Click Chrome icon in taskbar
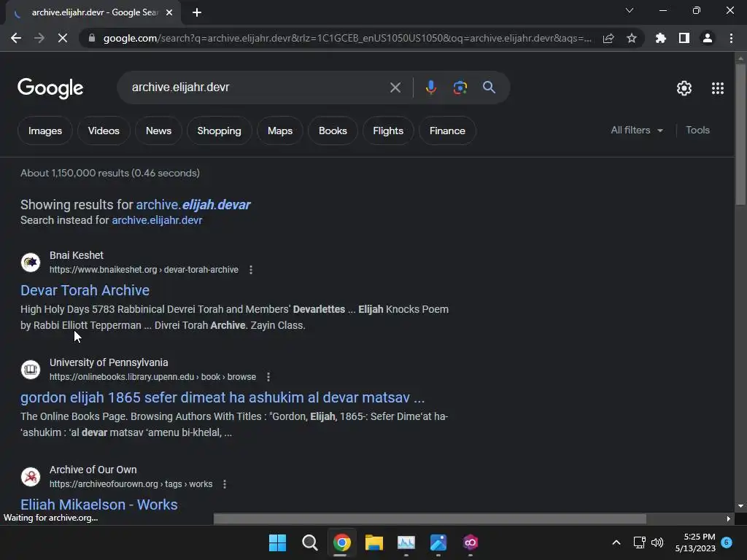 (342, 542)
